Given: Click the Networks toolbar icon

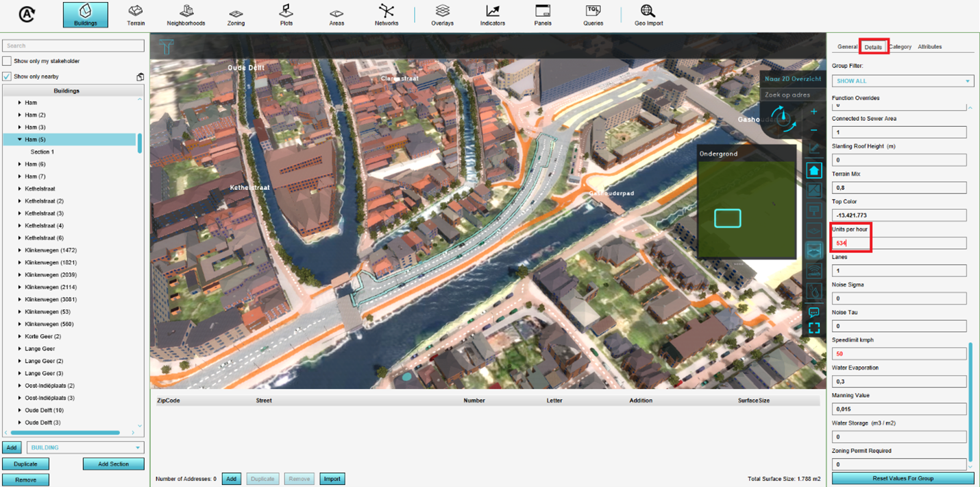Looking at the screenshot, I should (387, 14).
